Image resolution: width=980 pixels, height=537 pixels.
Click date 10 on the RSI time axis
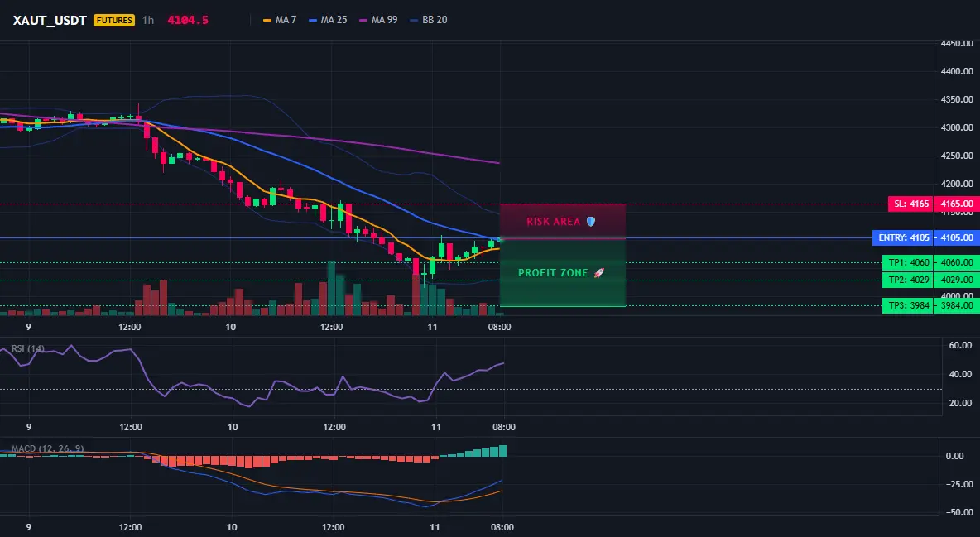(233, 427)
